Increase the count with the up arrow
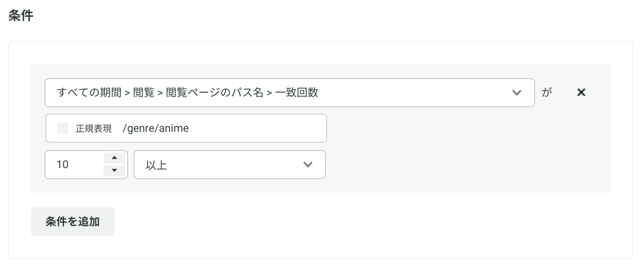Viewport: 644px width, 270px height. (114, 158)
